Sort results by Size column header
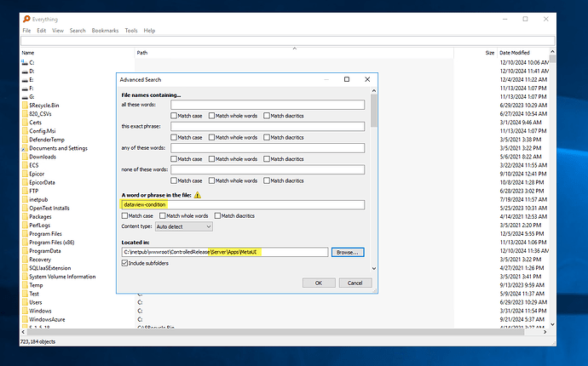 (476, 53)
